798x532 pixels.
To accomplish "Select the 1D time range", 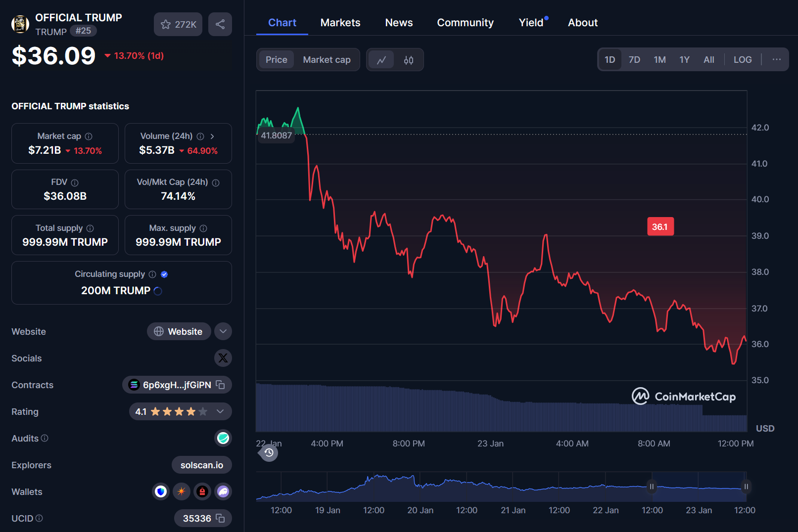I will 610,59.
